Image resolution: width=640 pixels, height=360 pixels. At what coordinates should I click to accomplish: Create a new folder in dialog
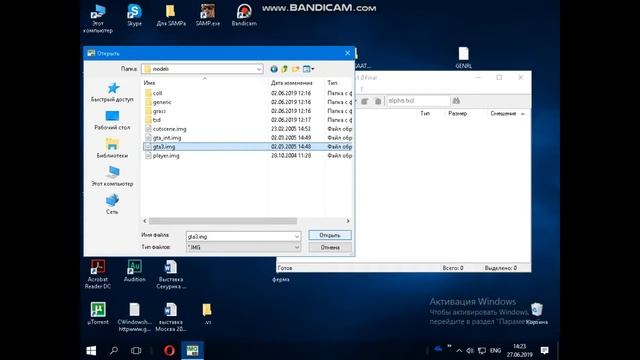pyautogui.click(x=296, y=69)
